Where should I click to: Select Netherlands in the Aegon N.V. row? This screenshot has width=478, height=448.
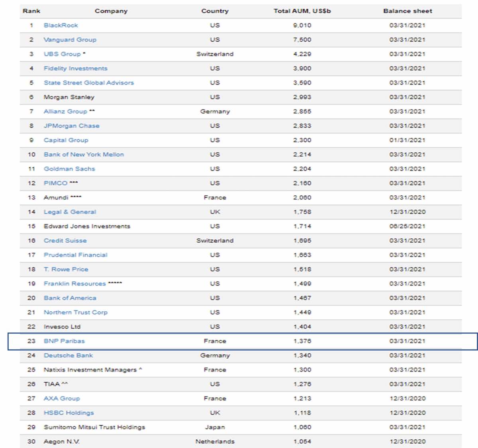point(215,441)
